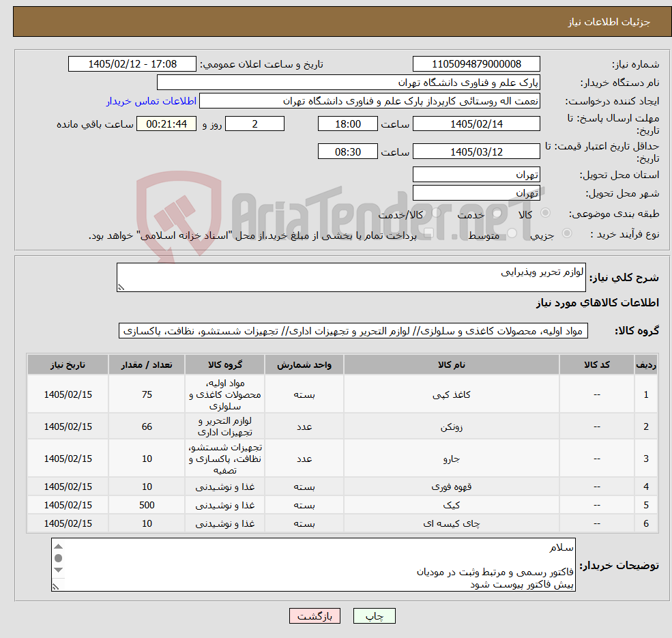The image size is (672, 638).
Task: Click the چای کیسه ای item name cell
Action: click(451, 523)
